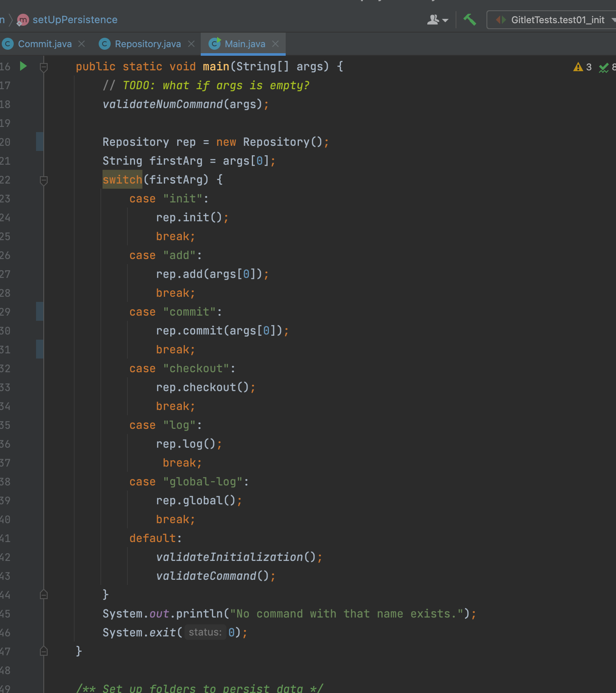Click the Main.java class file icon
The image size is (616, 693).
tap(214, 44)
